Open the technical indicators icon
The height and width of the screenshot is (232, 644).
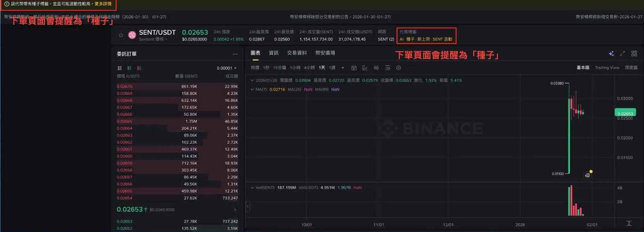pyautogui.click(x=376, y=68)
